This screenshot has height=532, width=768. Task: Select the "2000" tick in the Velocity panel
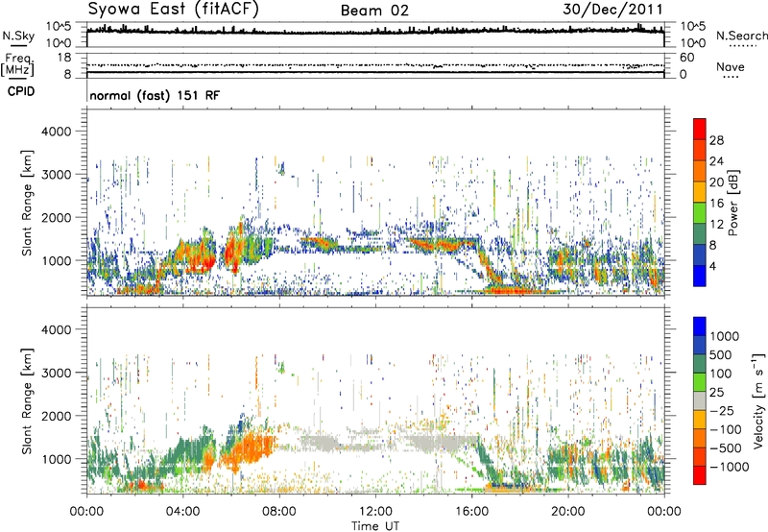[56, 416]
